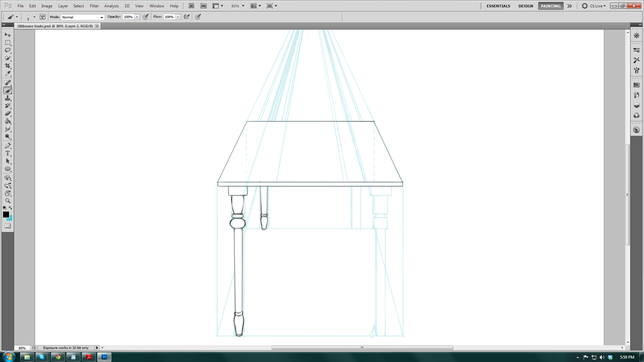The width and height of the screenshot is (644, 362).
Task: Select the Dodge tool
Action: [8, 137]
